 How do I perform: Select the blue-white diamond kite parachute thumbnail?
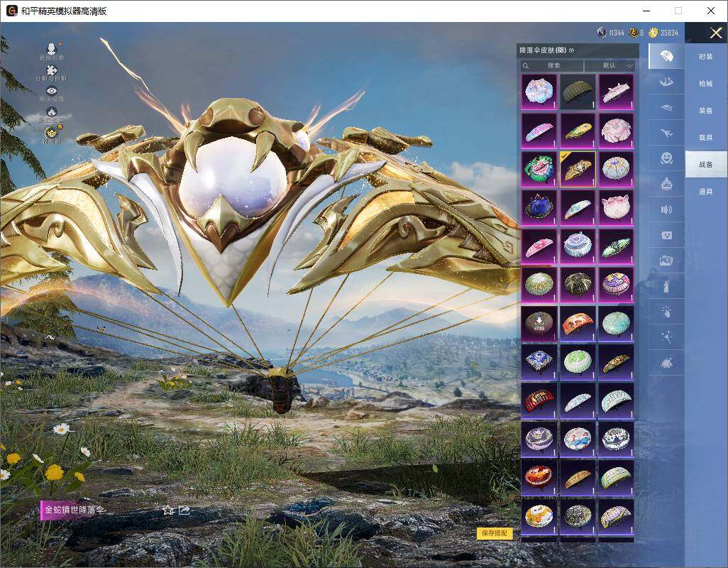(x=539, y=362)
